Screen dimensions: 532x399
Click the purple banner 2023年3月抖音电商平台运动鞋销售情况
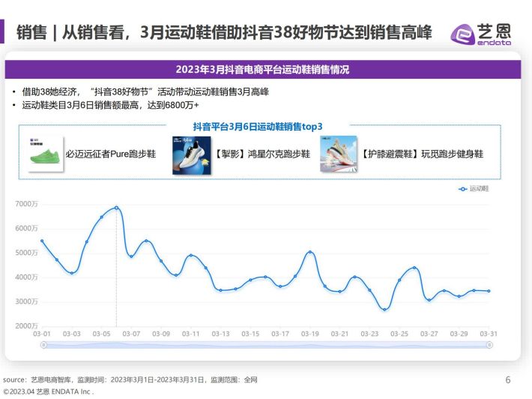(x=262, y=70)
